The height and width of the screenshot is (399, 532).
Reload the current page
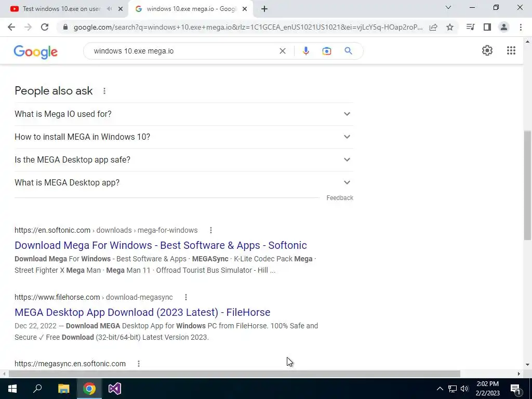point(45,27)
